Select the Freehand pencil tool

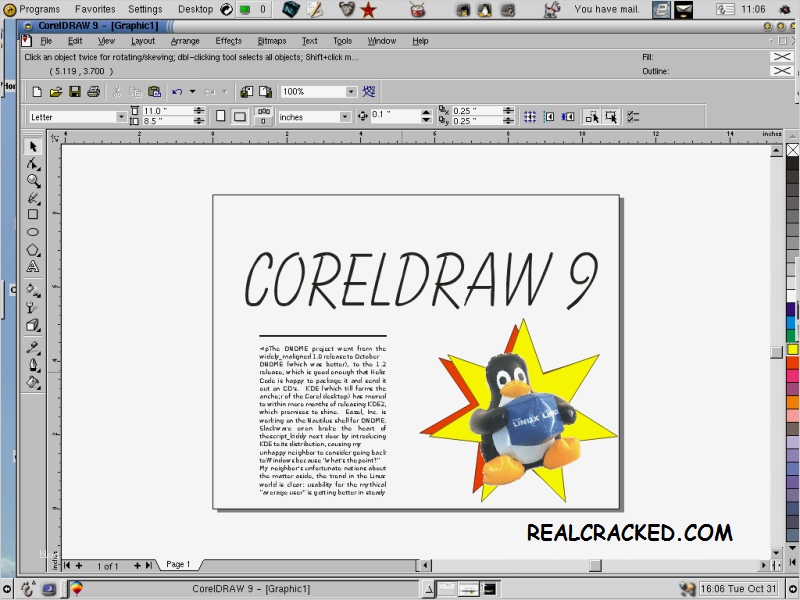(x=33, y=198)
